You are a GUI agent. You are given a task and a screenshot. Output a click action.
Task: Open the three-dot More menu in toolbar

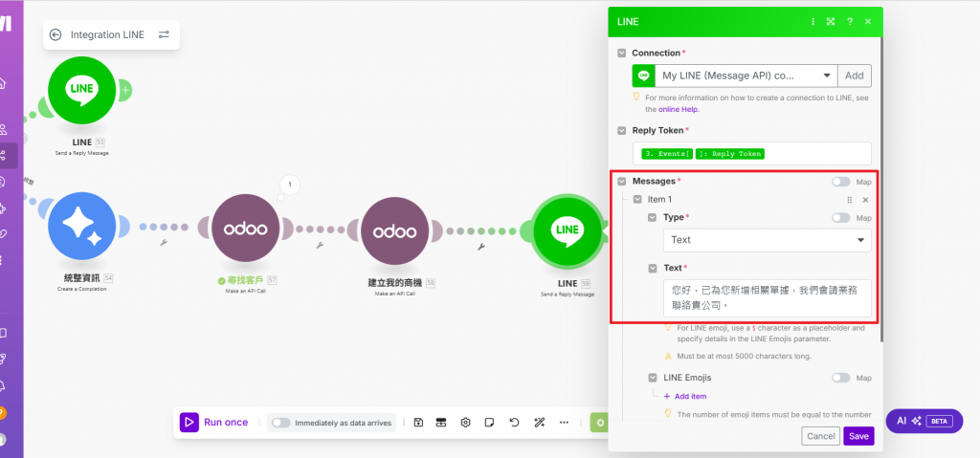point(564,423)
